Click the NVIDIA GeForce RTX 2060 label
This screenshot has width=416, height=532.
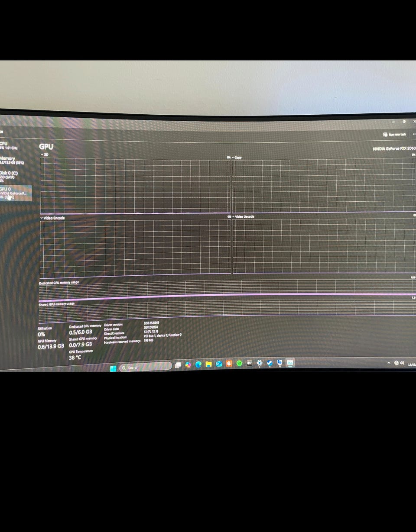(394, 149)
